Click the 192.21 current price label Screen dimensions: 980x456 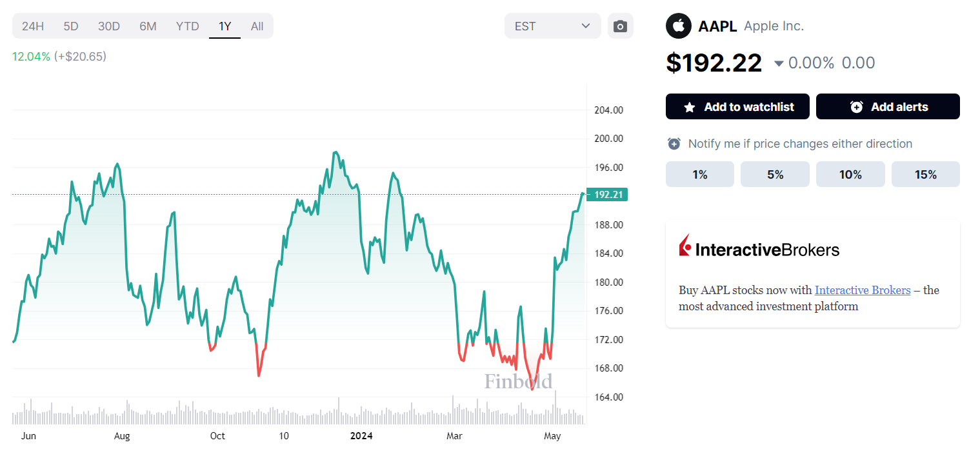click(607, 194)
